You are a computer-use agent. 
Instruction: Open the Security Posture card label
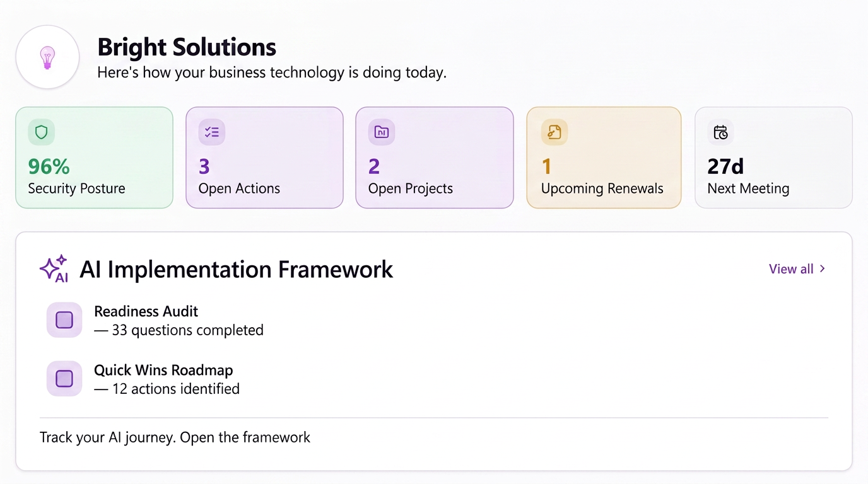click(76, 188)
